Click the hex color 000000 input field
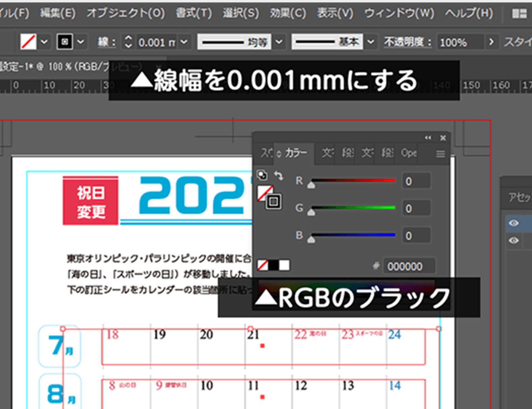The height and width of the screenshot is (409, 532). (x=409, y=267)
